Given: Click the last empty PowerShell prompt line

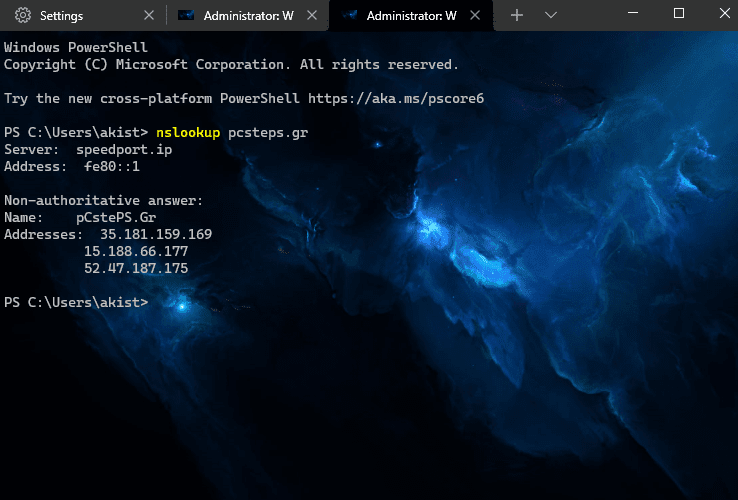Looking at the screenshot, I should coord(76,302).
